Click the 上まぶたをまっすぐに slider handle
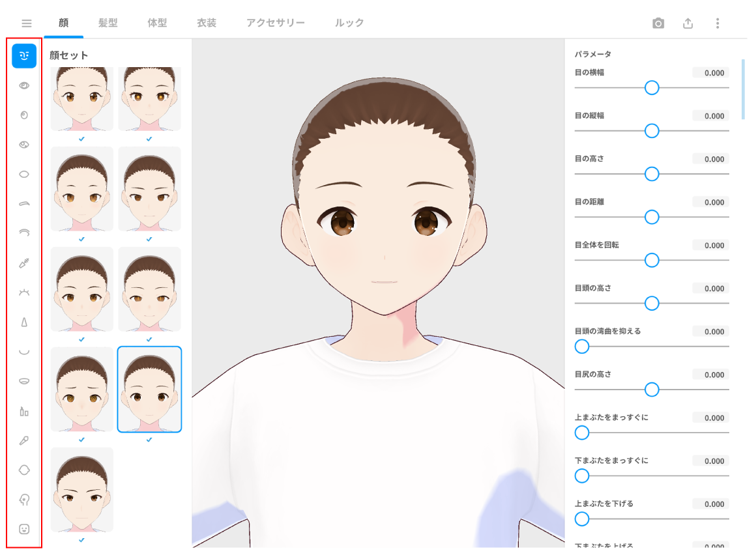Viewport: 756px width, 557px height. click(582, 433)
